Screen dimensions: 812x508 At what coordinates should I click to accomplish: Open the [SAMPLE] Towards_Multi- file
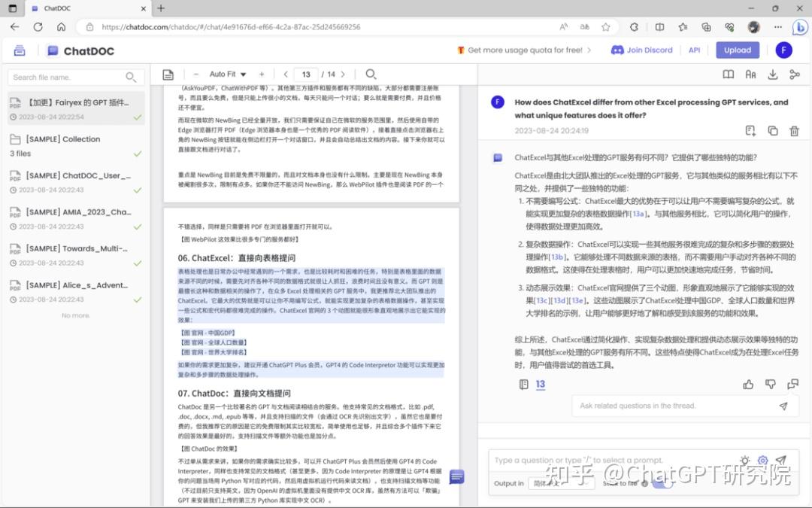(x=76, y=255)
